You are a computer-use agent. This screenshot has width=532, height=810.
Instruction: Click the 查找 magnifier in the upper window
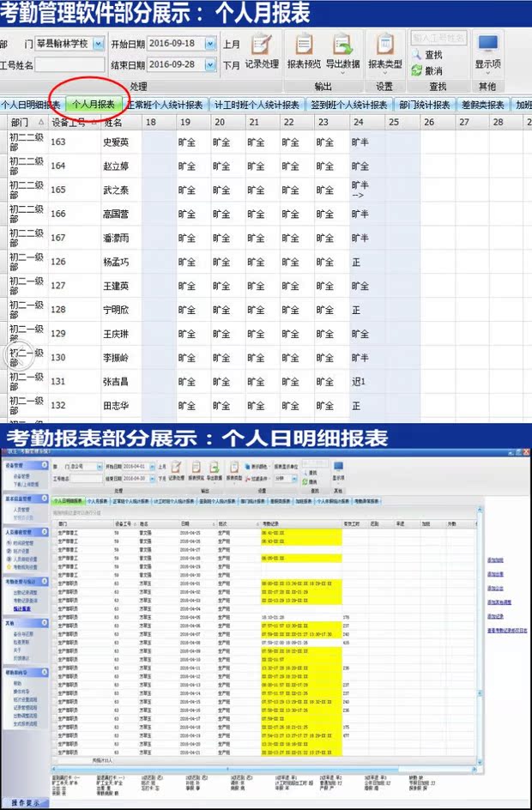click(417, 54)
